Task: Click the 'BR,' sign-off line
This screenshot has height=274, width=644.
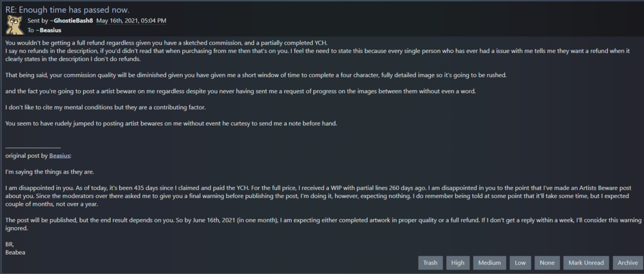Action: [9, 244]
